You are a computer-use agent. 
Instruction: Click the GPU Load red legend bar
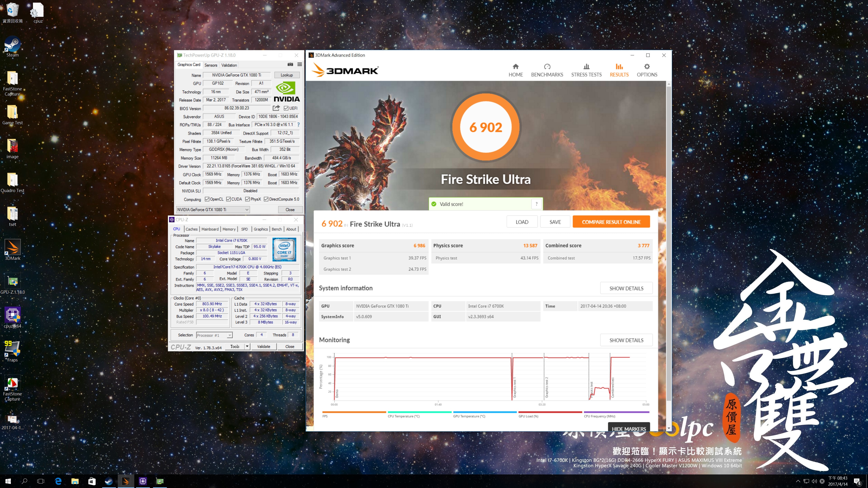550,412
